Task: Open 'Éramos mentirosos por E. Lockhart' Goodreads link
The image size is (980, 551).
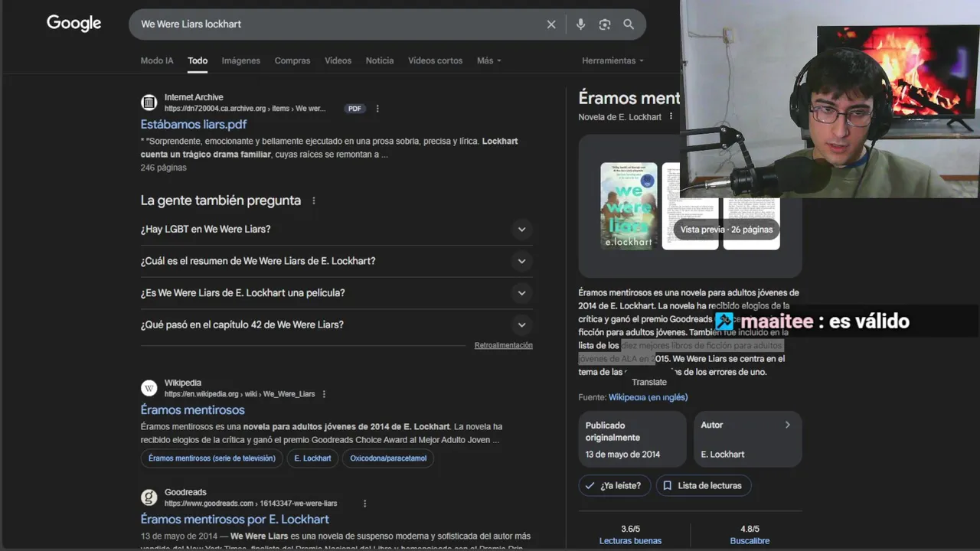Action: point(235,519)
